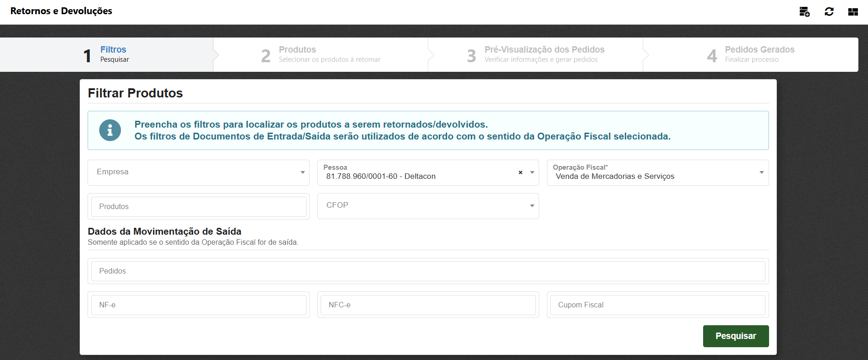Focus the Cupom Fiscal field
Screen dimensions: 868x360
657,305
